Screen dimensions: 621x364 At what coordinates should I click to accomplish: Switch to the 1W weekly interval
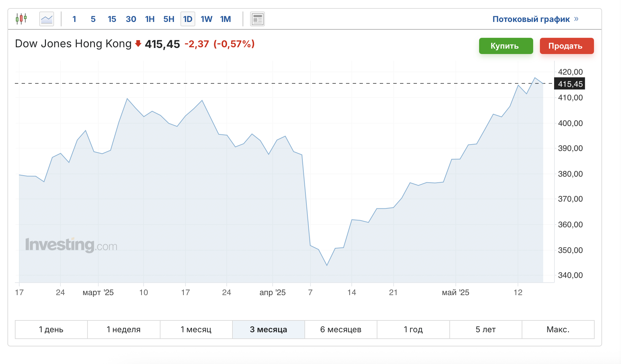[x=206, y=19]
